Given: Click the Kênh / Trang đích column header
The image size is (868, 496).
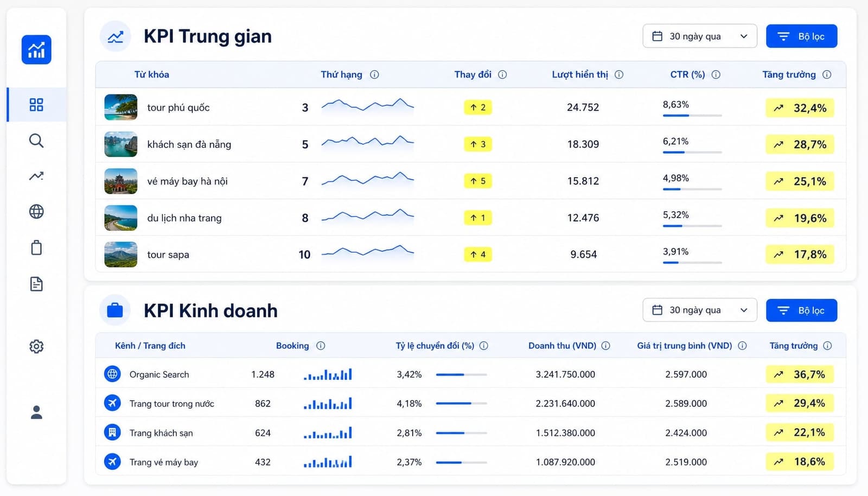Looking at the screenshot, I should point(150,346).
